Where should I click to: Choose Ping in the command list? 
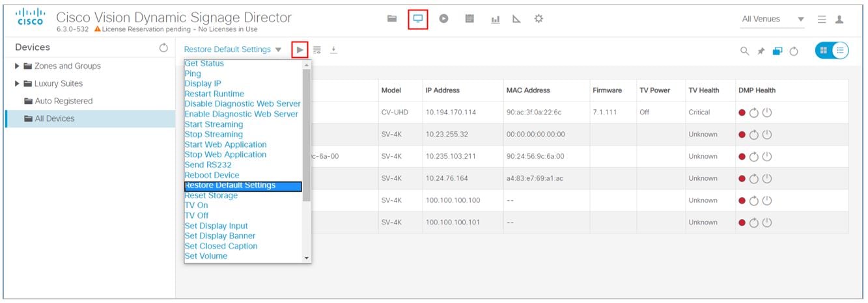[x=193, y=73]
